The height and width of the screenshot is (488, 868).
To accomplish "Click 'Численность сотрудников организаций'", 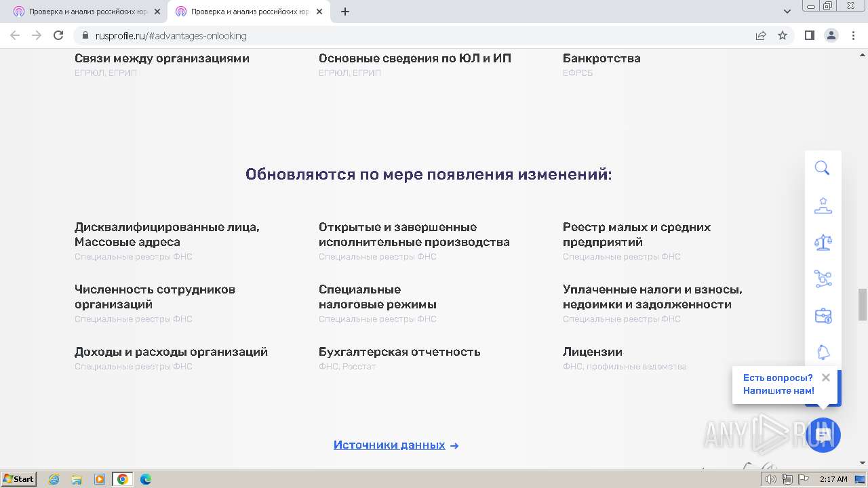I will (155, 297).
